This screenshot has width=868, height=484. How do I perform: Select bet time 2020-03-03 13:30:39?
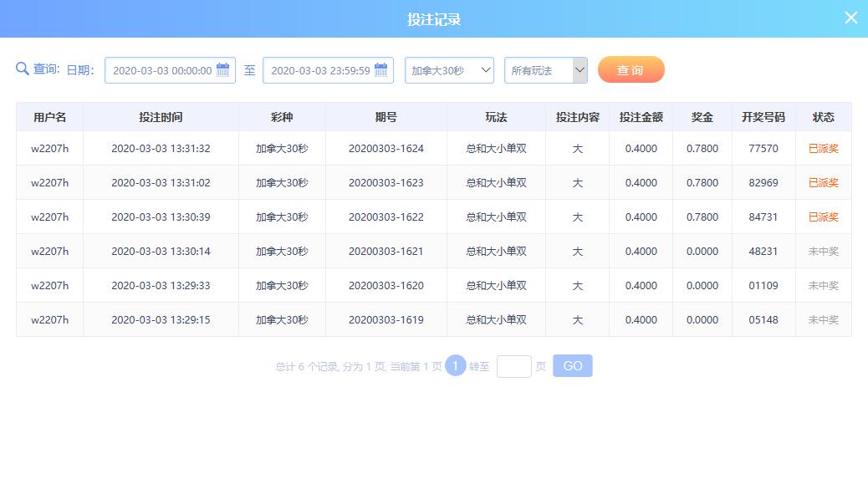[161, 217]
